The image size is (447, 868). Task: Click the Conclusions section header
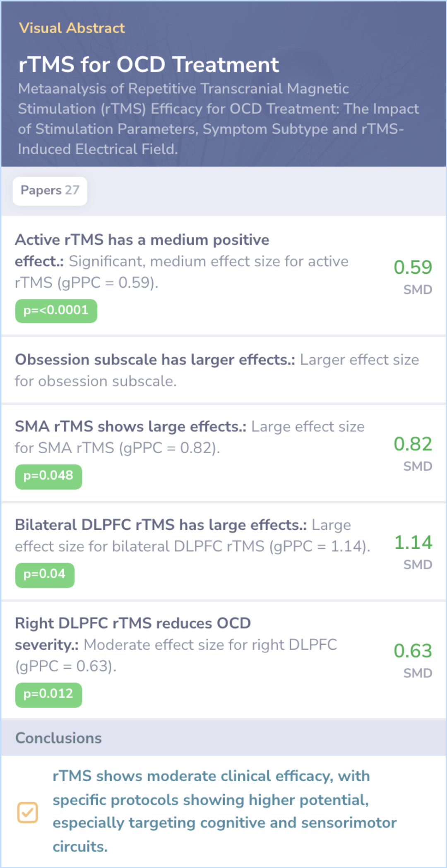58,738
